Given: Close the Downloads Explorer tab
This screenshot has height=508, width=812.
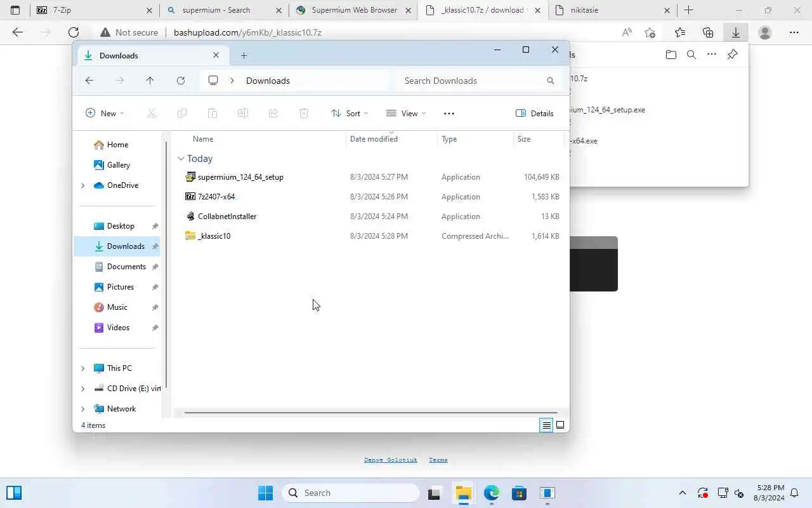Looking at the screenshot, I should tap(216, 55).
